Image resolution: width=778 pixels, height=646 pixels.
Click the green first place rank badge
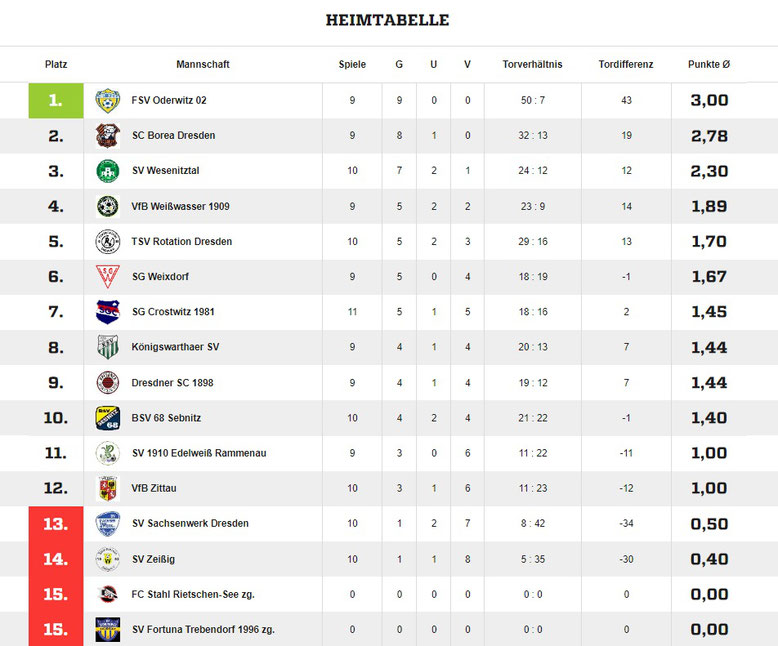(56, 101)
